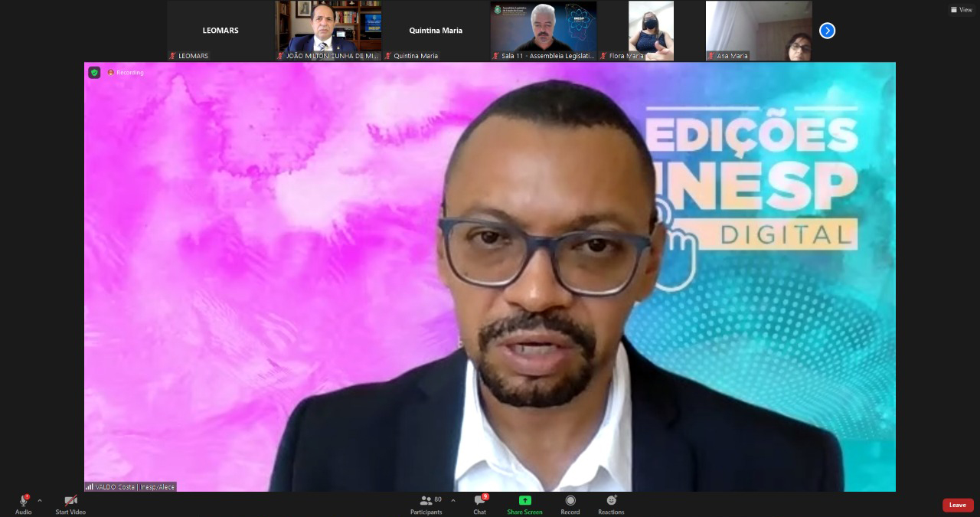The image size is (980, 517).
Task: Expand the arrow next to Participants
Action: click(x=452, y=501)
